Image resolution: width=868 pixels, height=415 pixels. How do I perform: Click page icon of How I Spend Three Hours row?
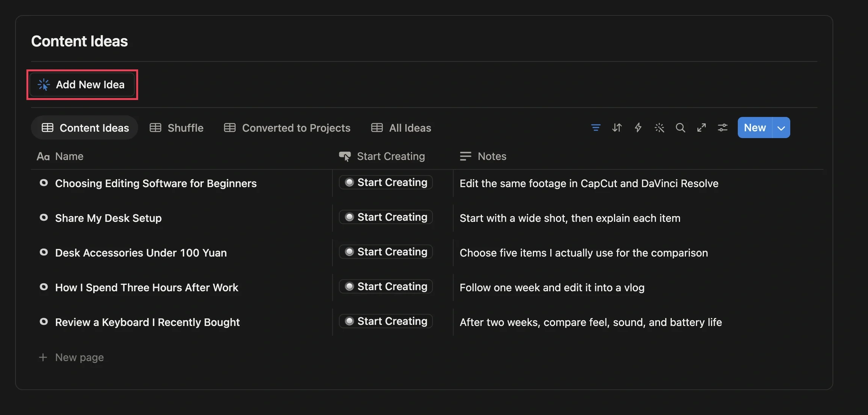[x=44, y=287]
